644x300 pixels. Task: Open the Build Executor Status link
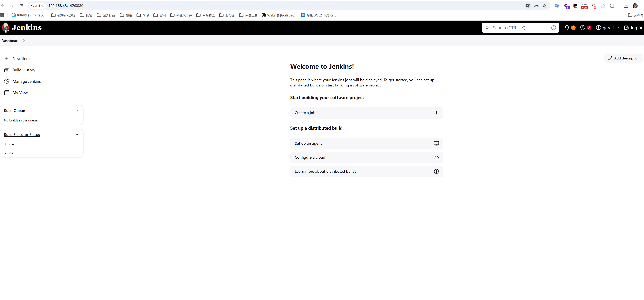[x=22, y=135]
